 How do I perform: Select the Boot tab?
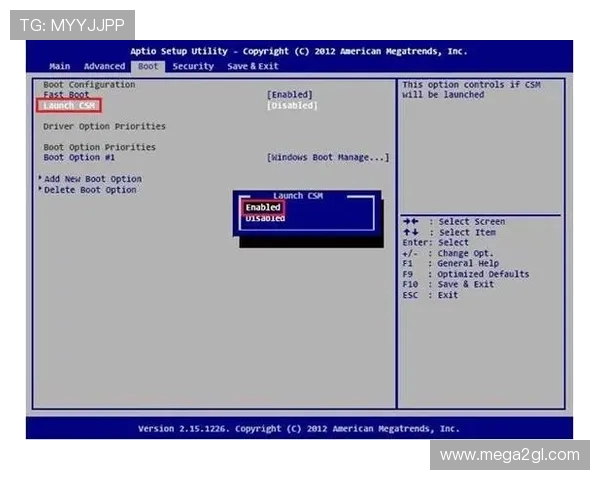click(148, 66)
